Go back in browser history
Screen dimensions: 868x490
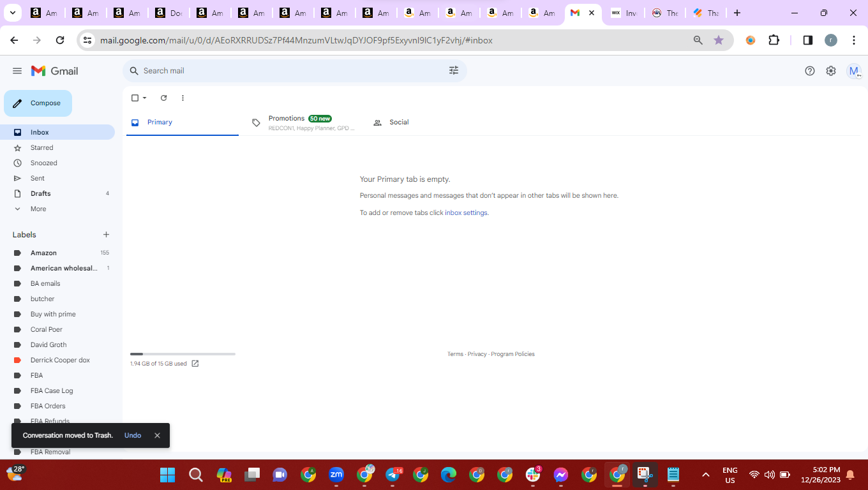14,40
